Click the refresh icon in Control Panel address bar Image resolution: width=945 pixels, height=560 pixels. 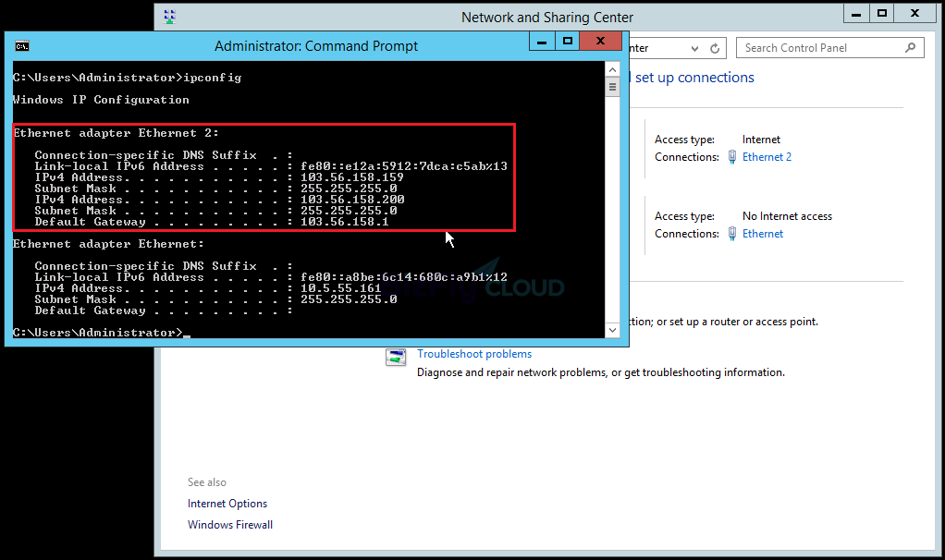point(715,48)
